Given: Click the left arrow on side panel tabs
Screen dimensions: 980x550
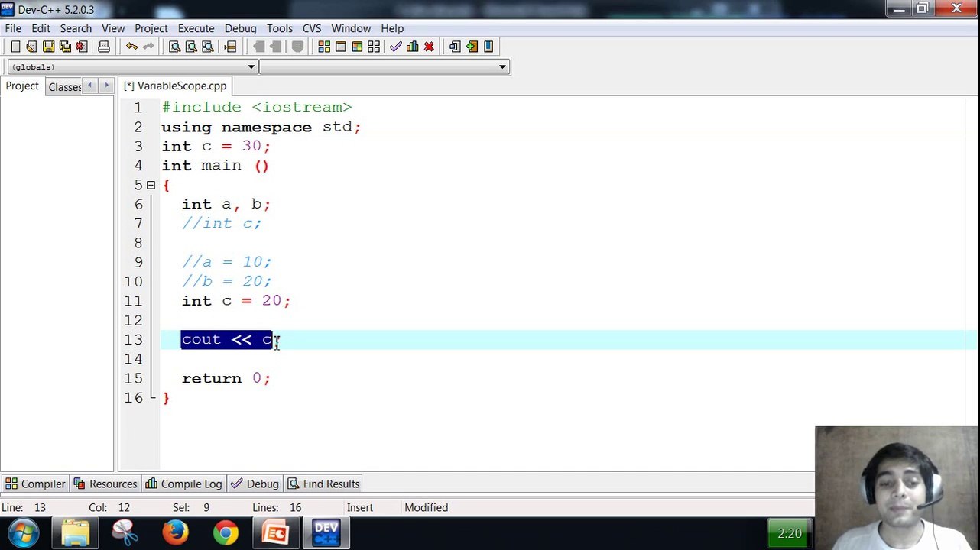Looking at the screenshot, I should click(90, 86).
